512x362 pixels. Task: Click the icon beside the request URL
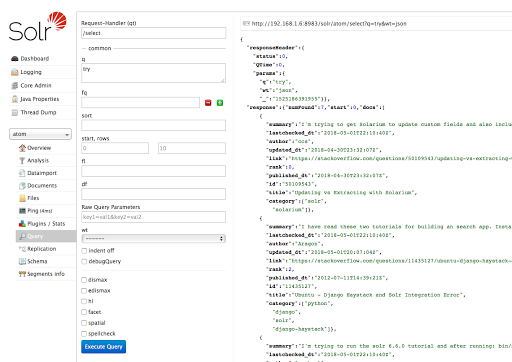tap(246, 23)
